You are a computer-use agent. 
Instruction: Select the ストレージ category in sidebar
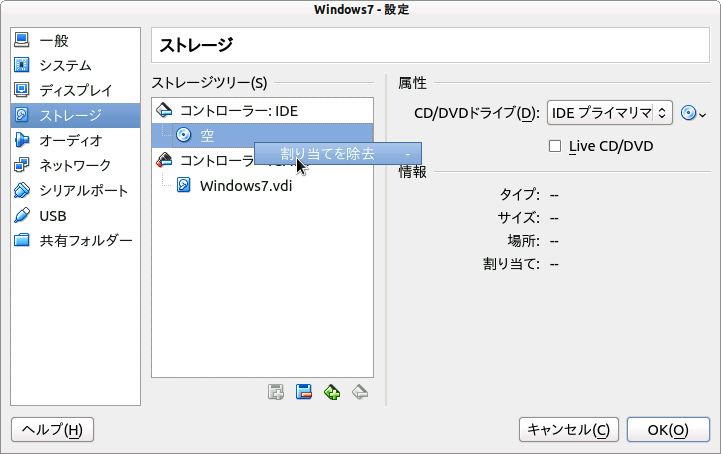pyautogui.click(x=75, y=115)
